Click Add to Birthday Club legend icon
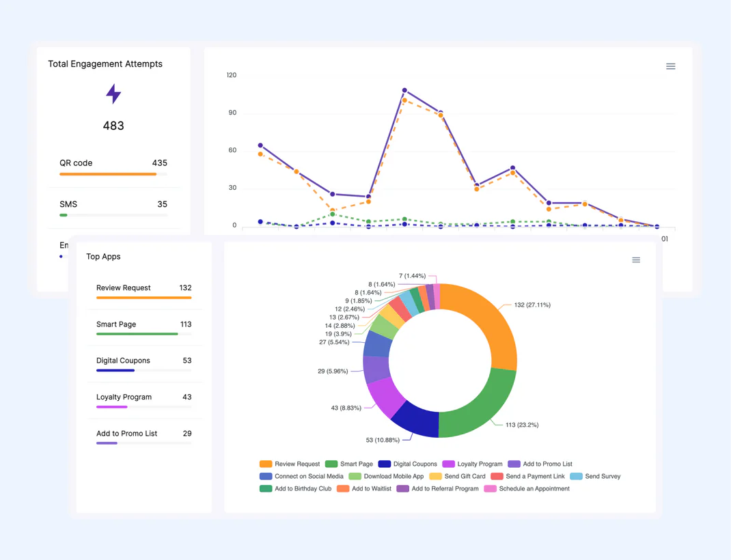 click(266, 488)
